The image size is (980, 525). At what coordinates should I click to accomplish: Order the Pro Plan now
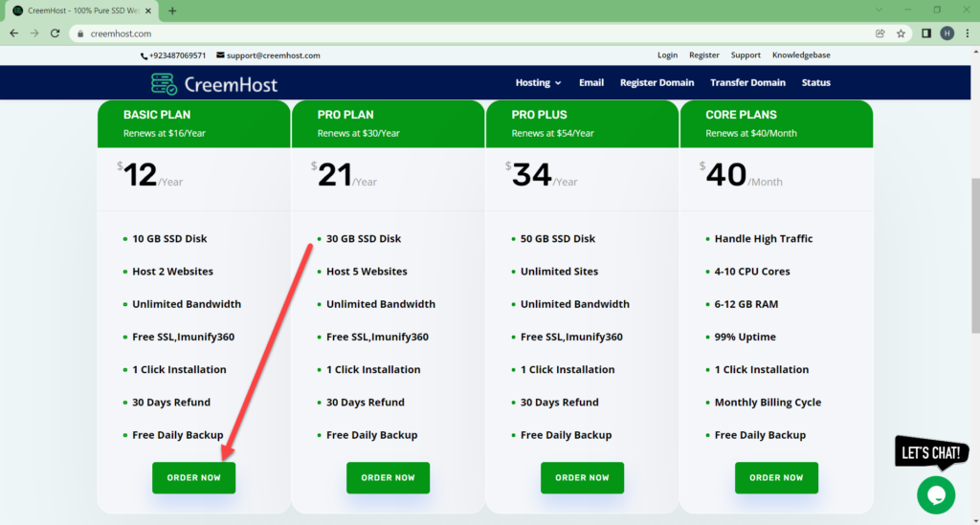point(389,477)
